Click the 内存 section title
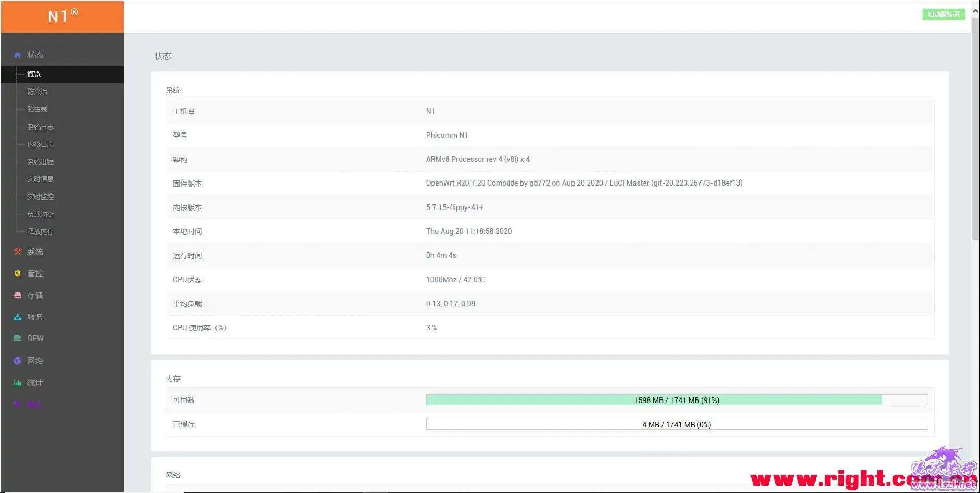Image resolution: width=980 pixels, height=493 pixels. click(x=173, y=379)
